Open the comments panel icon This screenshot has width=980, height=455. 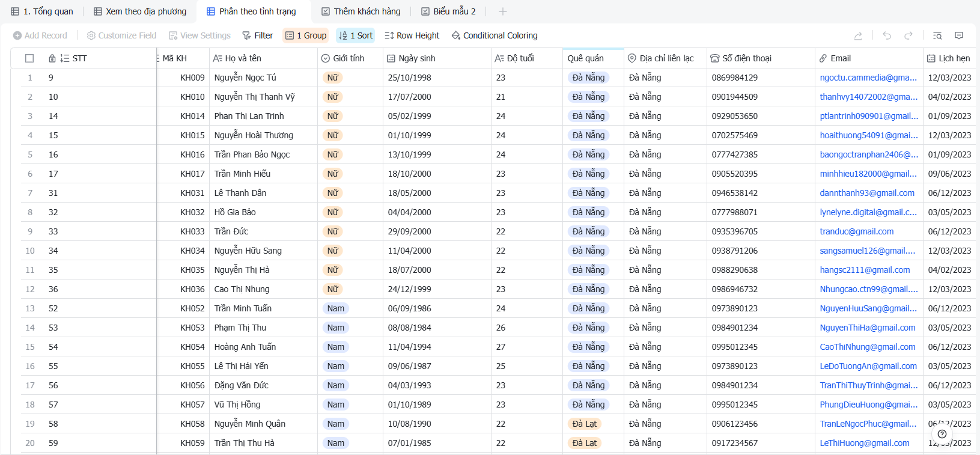click(x=959, y=36)
